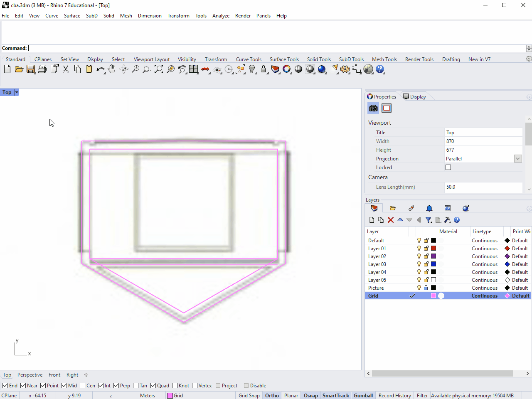The width and height of the screenshot is (532, 399).
Task: Unlock the Picture layer padlock
Action: [426, 288]
